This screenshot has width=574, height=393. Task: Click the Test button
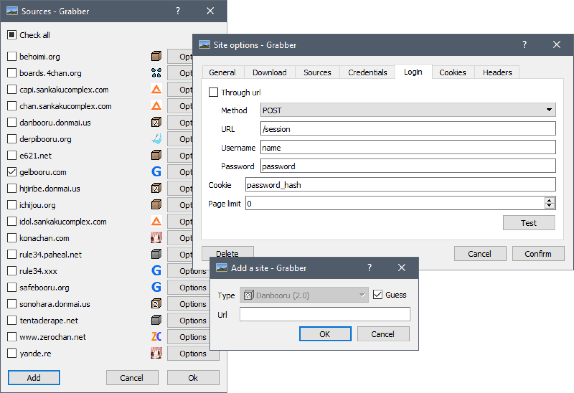[529, 222]
